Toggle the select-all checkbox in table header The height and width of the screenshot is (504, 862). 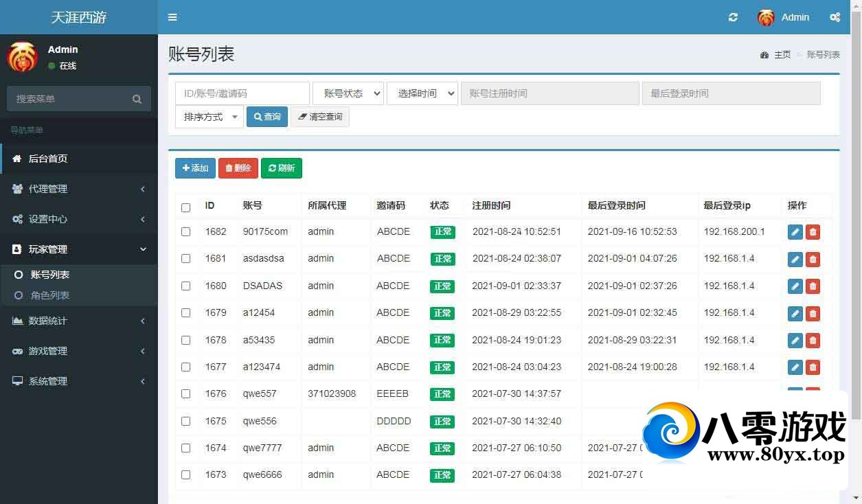185,207
